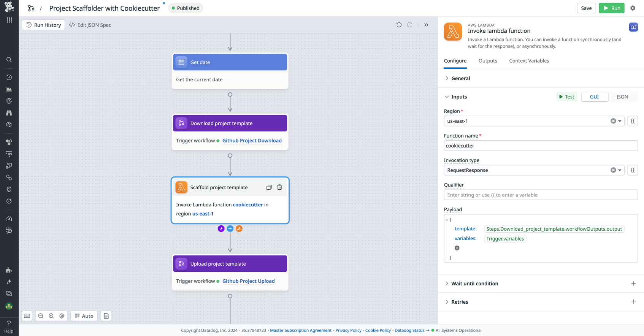Open Help at sidebar bottom

tap(9, 326)
